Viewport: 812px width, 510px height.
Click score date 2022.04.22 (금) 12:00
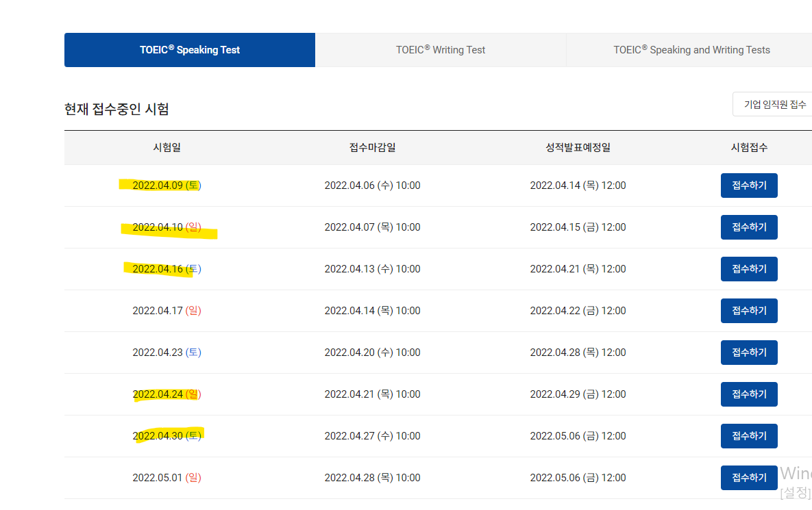pyautogui.click(x=578, y=311)
